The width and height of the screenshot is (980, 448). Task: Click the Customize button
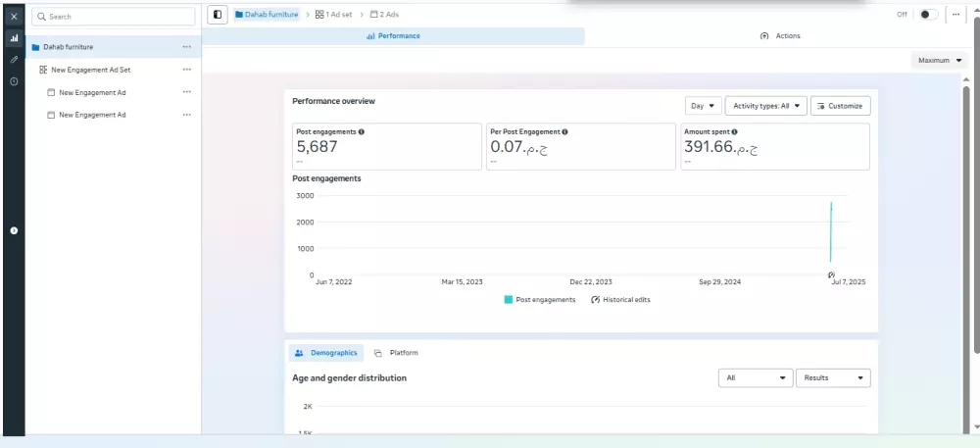tap(840, 106)
